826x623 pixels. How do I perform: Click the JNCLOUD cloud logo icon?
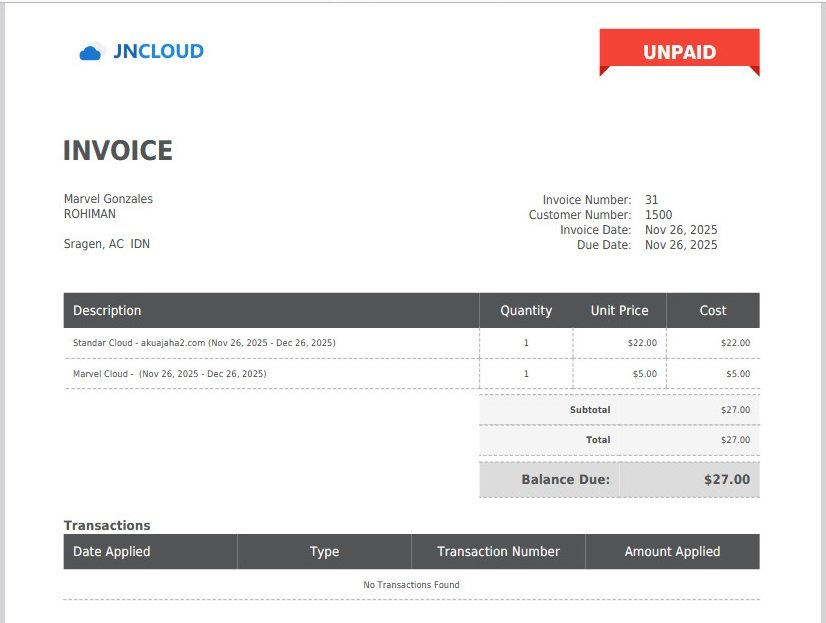tap(91, 52)
